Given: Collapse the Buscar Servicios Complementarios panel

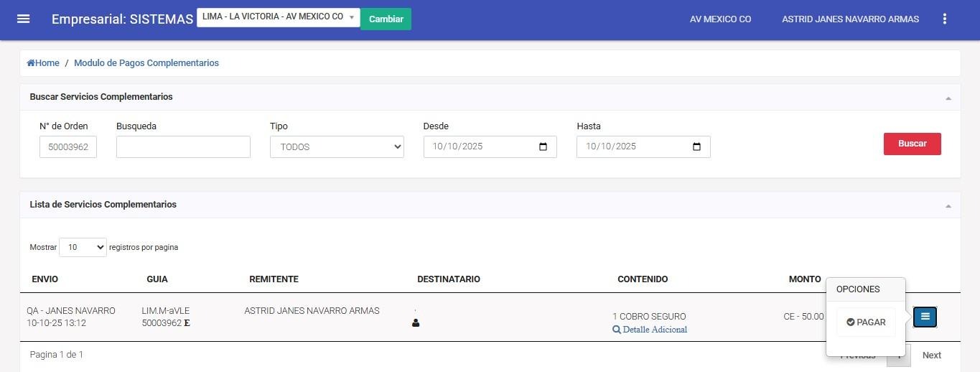Looking at the screenshot, I should pyautogui.click(x=948, y=98).
